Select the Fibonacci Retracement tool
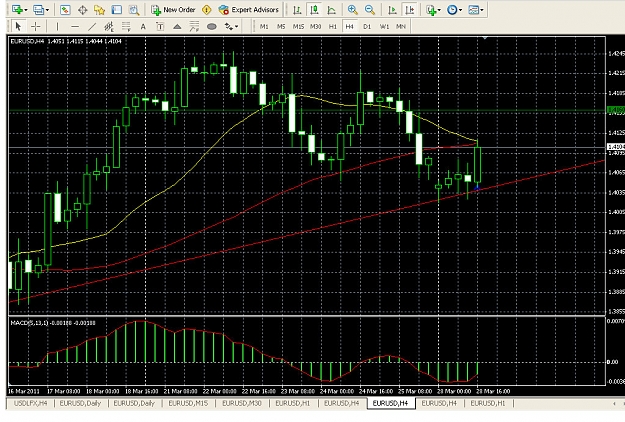The width and height of the screenshot is (625, 422). 126,27
